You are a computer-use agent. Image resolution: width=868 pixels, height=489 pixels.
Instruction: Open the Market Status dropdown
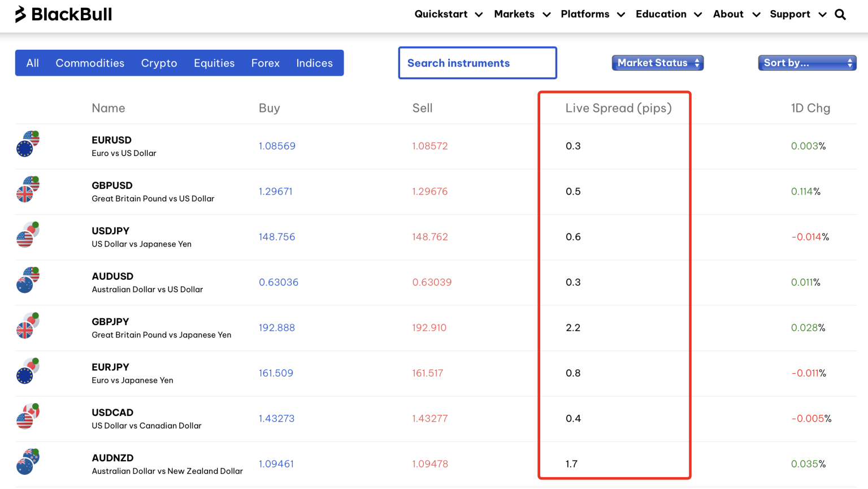click(657, 63)
